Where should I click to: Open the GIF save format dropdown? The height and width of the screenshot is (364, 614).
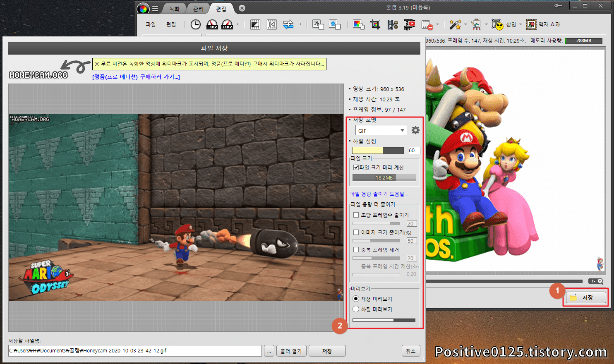pos(381,130)
